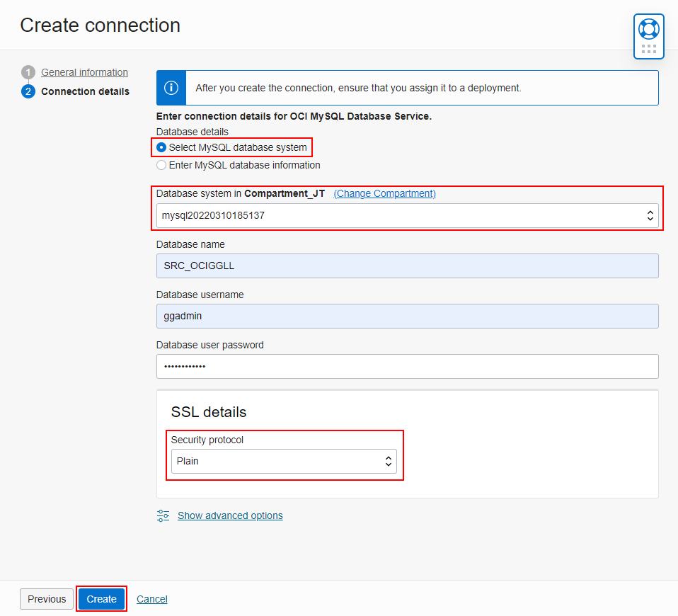Choose Enter MySQL database information option
The width and height of the screenshot is (678, 616).
[161, 164]
